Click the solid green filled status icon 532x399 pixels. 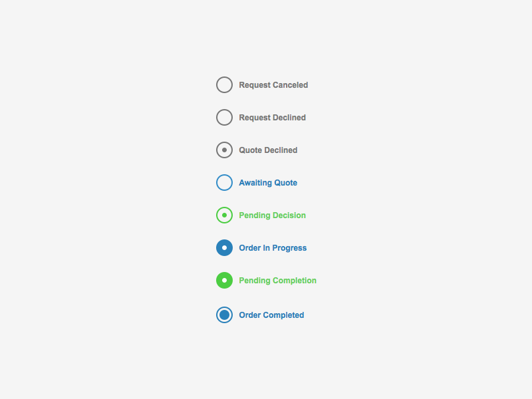(224, 281)
